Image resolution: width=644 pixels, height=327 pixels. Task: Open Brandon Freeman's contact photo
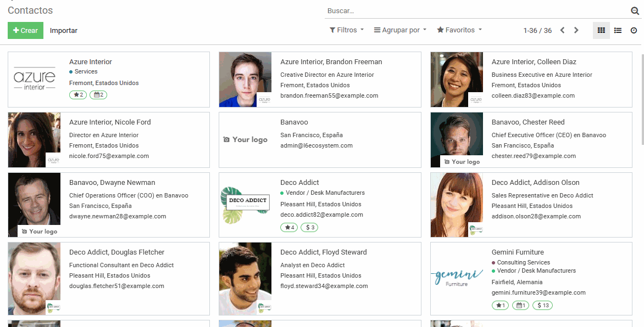pos(245,79)
